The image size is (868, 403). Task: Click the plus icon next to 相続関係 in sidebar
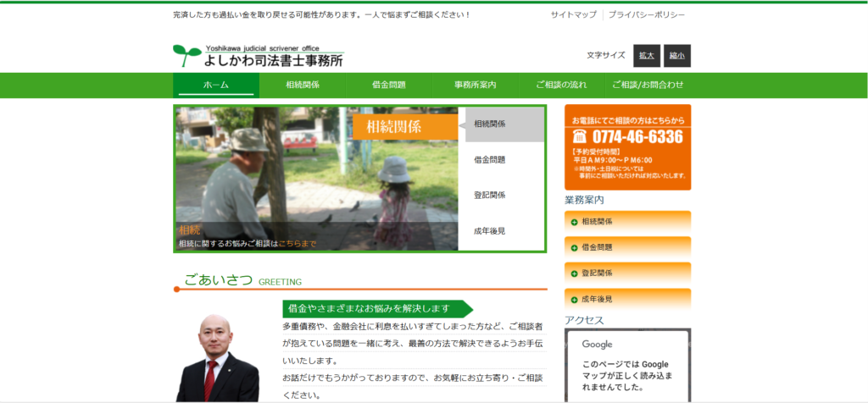coord(574,222)
